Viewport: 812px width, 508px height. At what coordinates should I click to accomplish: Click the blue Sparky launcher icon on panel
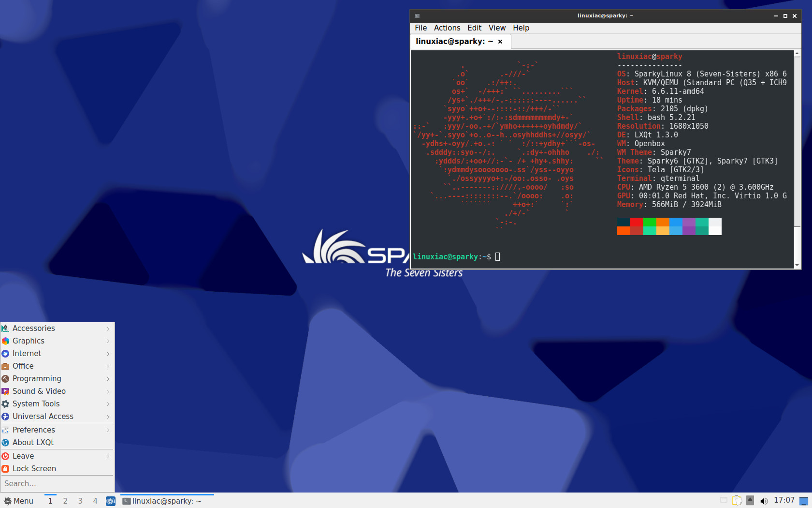[111, 501]
